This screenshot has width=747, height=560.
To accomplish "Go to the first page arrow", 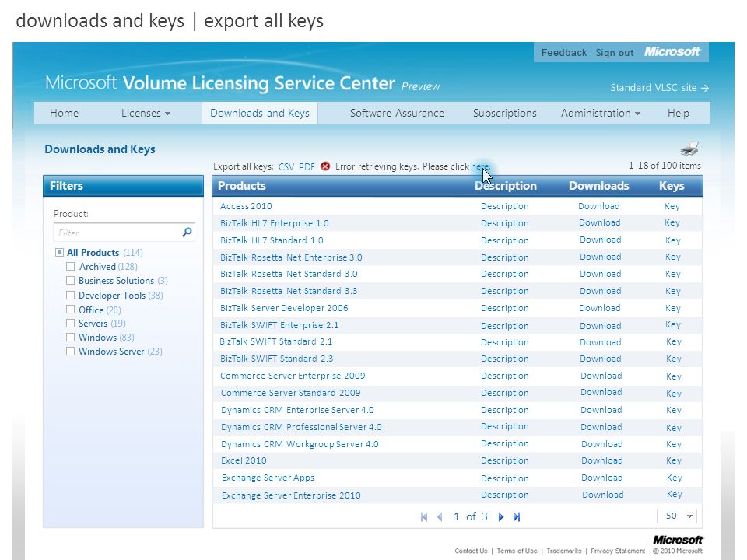I will tap(424, 516).
